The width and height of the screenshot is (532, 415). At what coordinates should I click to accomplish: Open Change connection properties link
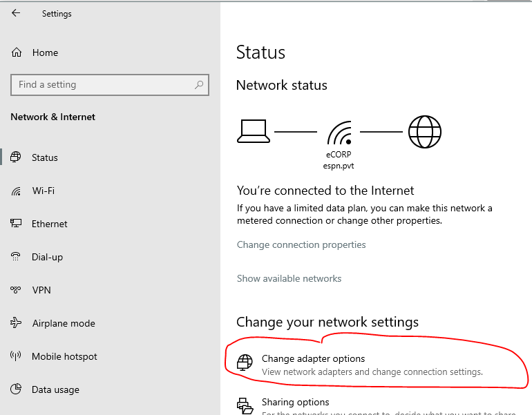click(301, 244)
